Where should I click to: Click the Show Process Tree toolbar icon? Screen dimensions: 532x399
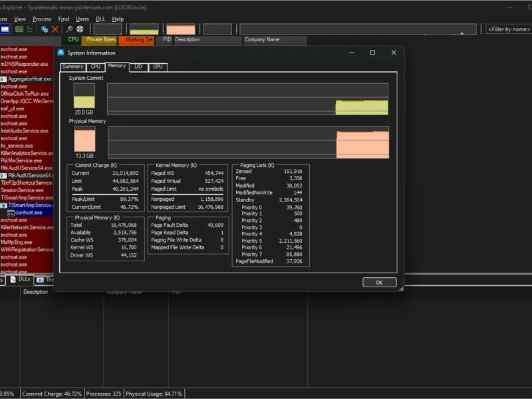(x=29, y=29)
